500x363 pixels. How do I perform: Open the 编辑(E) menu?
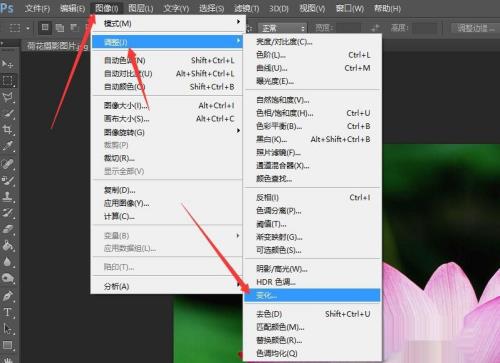72,8
